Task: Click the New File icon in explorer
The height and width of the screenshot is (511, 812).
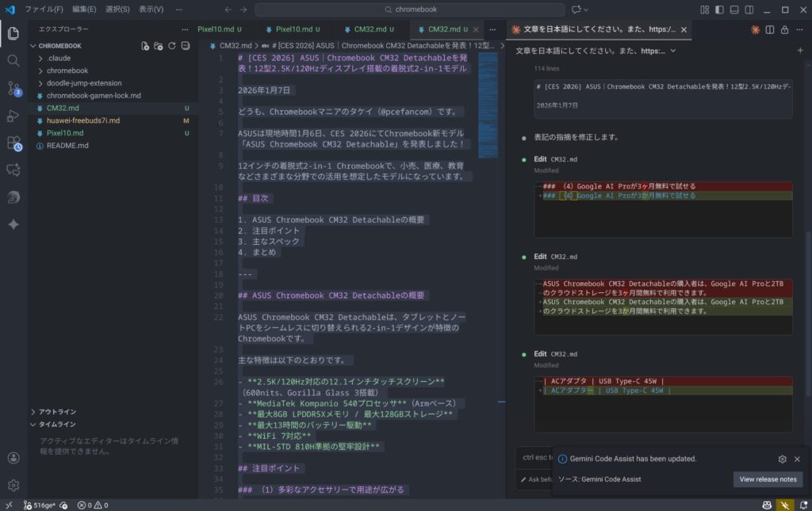Action: tap(145, 46)
